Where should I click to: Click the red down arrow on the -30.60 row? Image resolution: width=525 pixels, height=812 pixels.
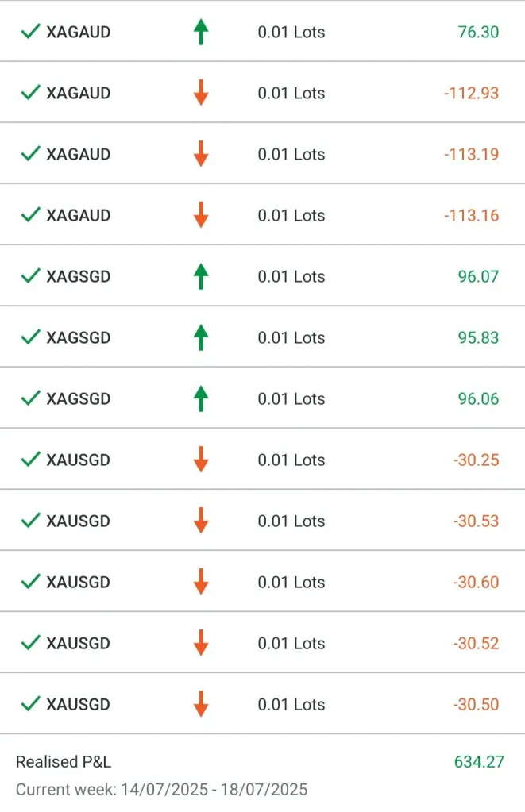tap(201, 582)
